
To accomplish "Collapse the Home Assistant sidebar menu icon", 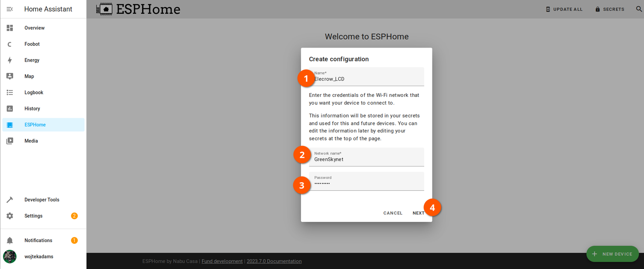I will coord(10,9).
